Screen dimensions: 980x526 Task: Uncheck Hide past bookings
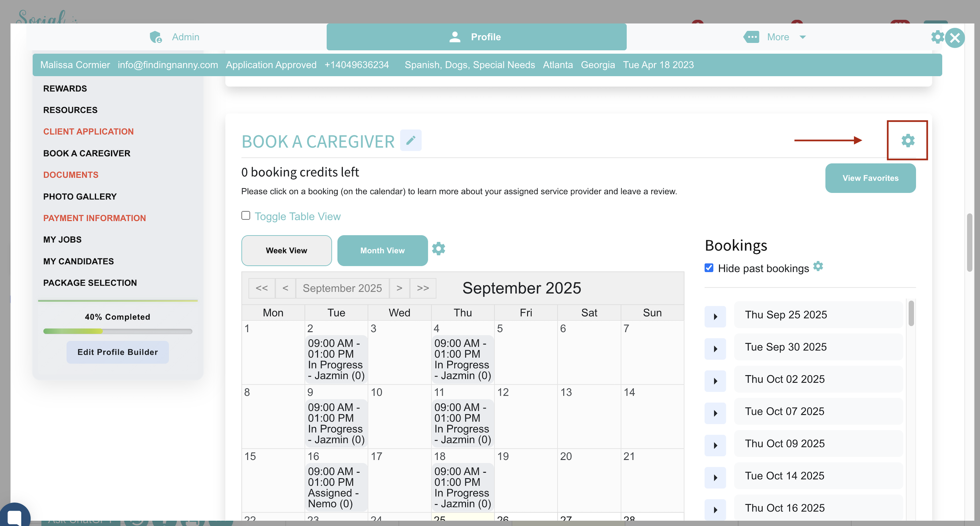709,268
